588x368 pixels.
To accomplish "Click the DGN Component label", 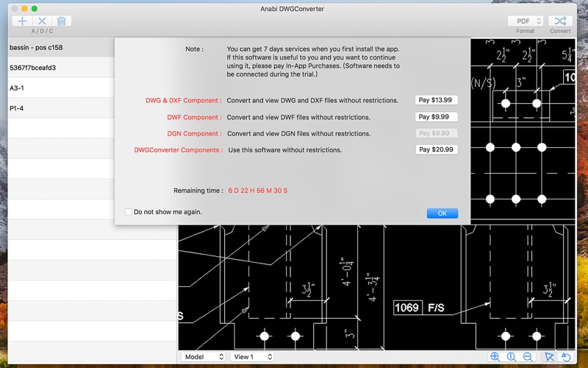I will [x=194, y=133].
